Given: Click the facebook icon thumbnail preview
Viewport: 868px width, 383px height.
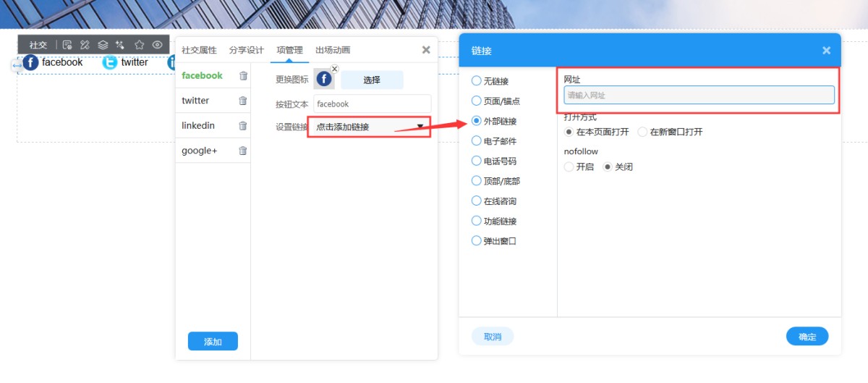Looking at the screenshot, I should point(324,79).
